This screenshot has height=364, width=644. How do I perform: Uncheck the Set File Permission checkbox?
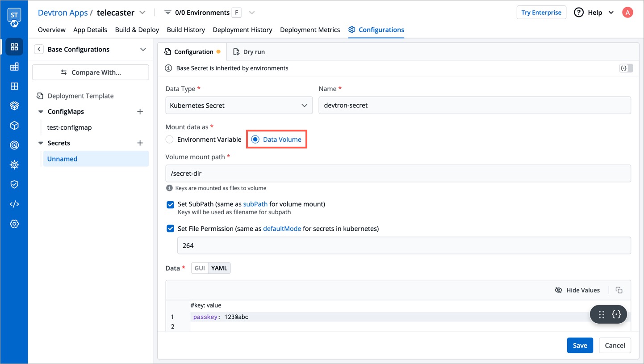pos(170,229)
